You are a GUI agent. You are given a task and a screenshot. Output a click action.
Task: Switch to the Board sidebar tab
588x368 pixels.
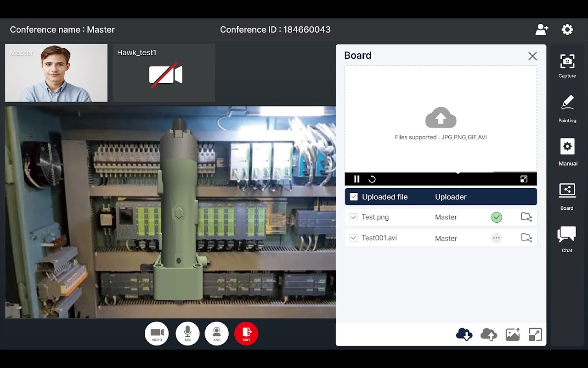(567, 195)
